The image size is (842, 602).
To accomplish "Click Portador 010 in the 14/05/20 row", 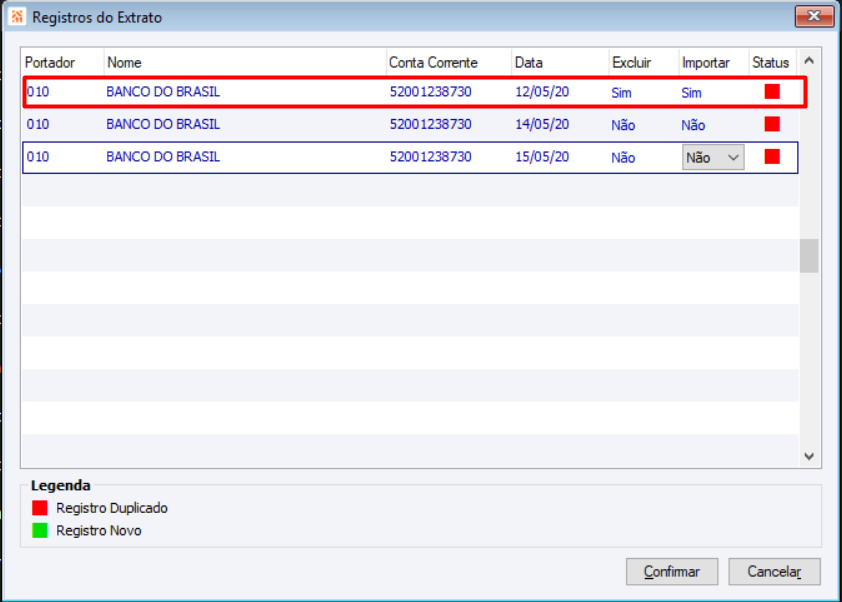I will [38, 125].
